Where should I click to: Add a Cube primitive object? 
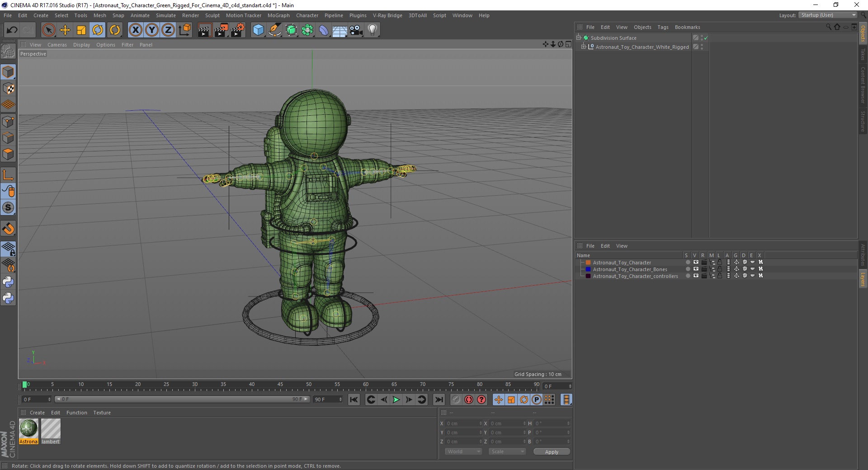click(x=258, y=30)
